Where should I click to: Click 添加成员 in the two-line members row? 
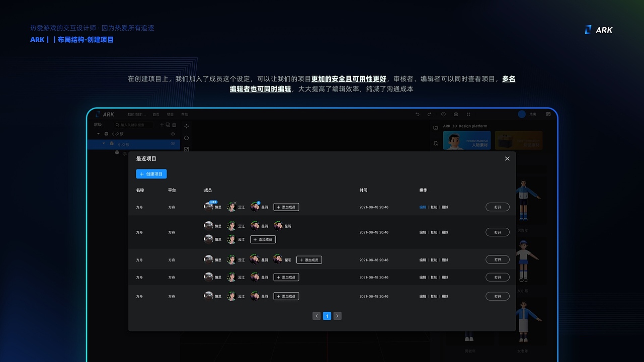(263, 239)
